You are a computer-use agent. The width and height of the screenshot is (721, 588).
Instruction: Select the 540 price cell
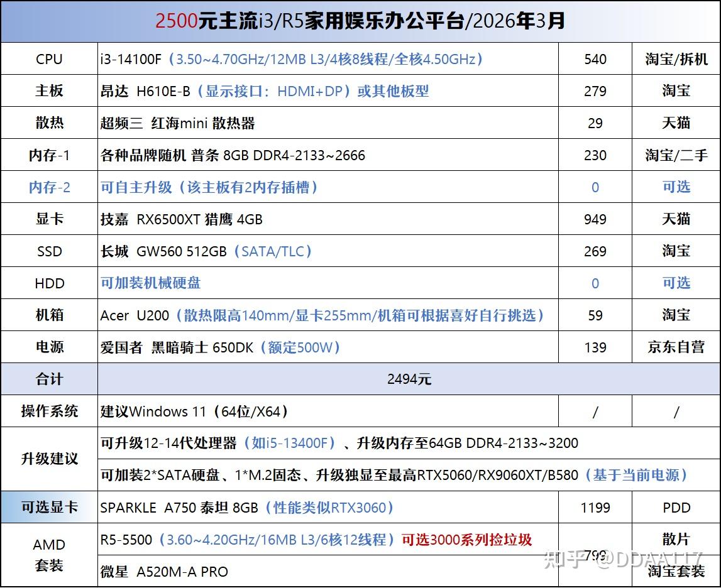click(x=595, y=59)
